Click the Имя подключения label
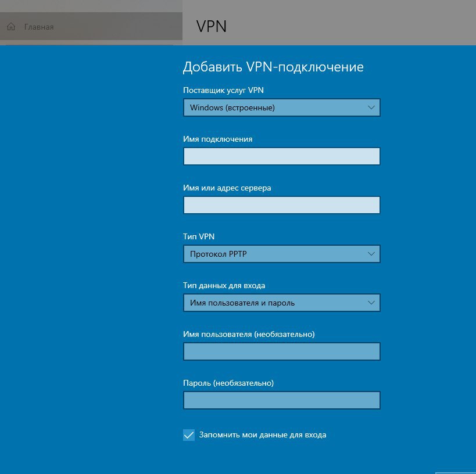Screen dimensions: 476x474 click(218, 139)
